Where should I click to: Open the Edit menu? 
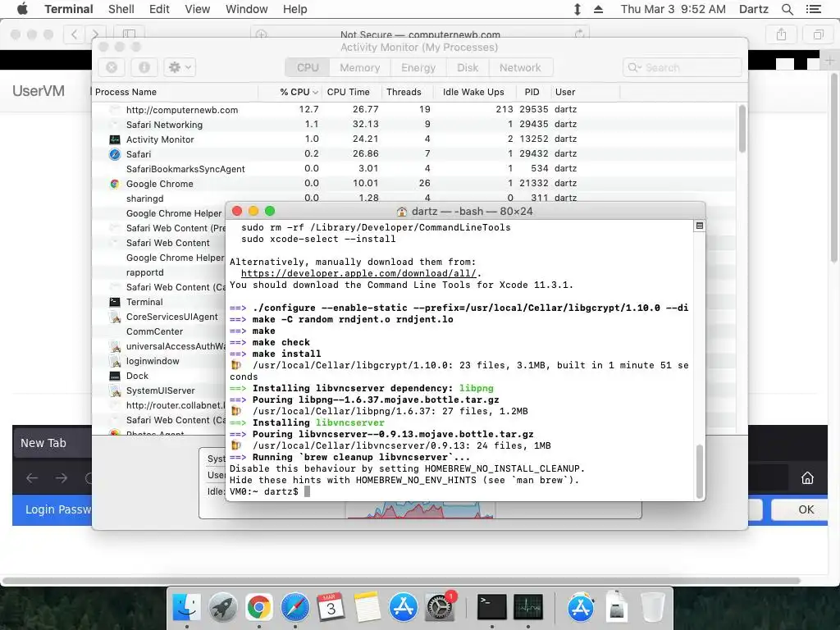(x=159, y=9)
